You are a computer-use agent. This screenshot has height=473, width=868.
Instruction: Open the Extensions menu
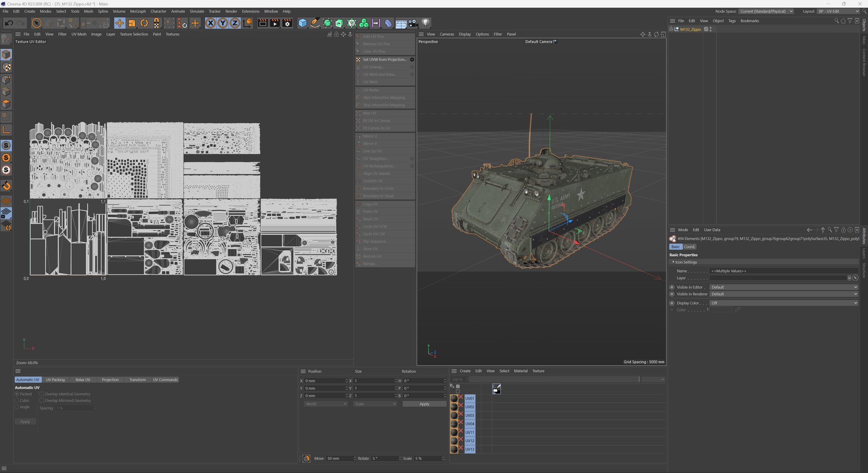point(250,11)
